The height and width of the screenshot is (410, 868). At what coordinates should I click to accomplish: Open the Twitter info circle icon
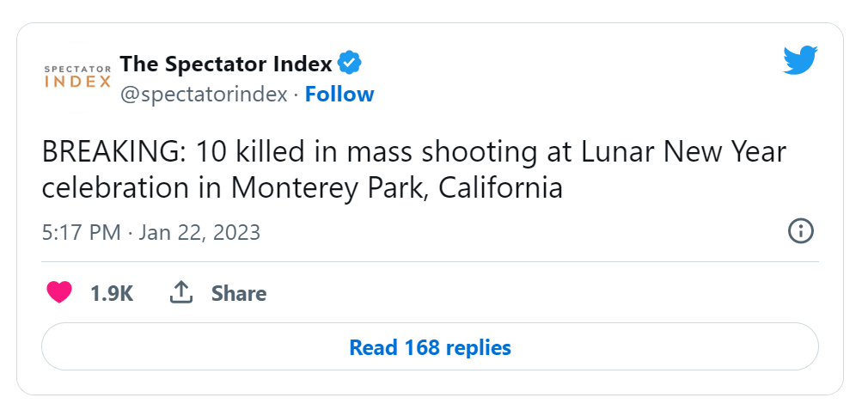tap(800, 230)
